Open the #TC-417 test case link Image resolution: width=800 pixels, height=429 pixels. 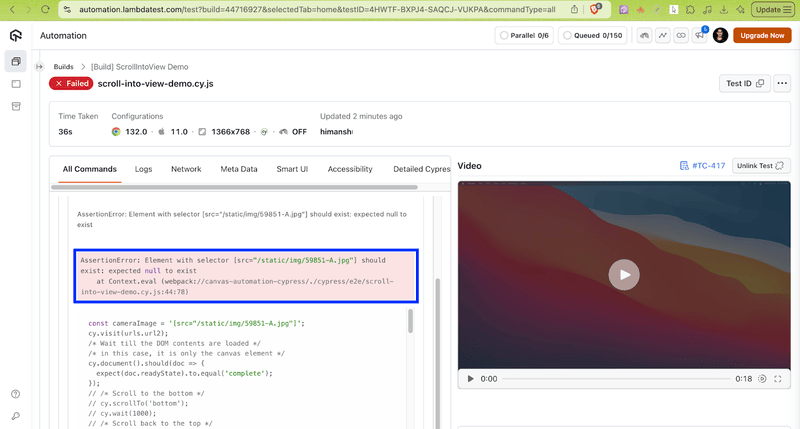703,166
